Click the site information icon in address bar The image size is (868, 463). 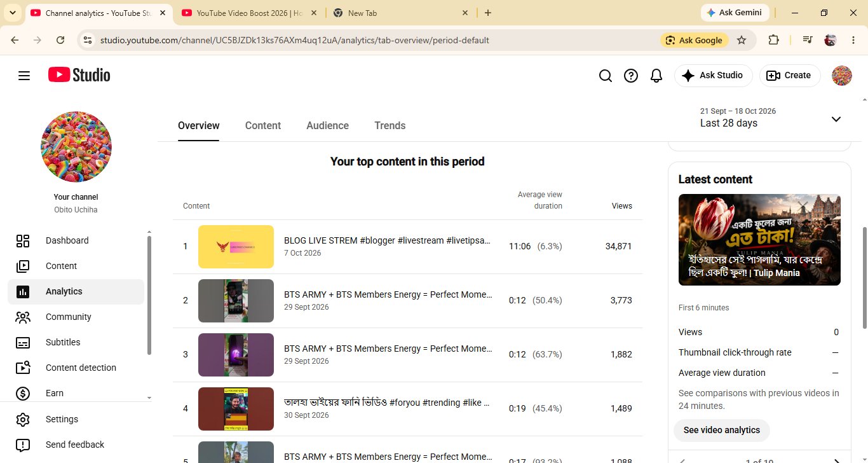click(88, 40)
